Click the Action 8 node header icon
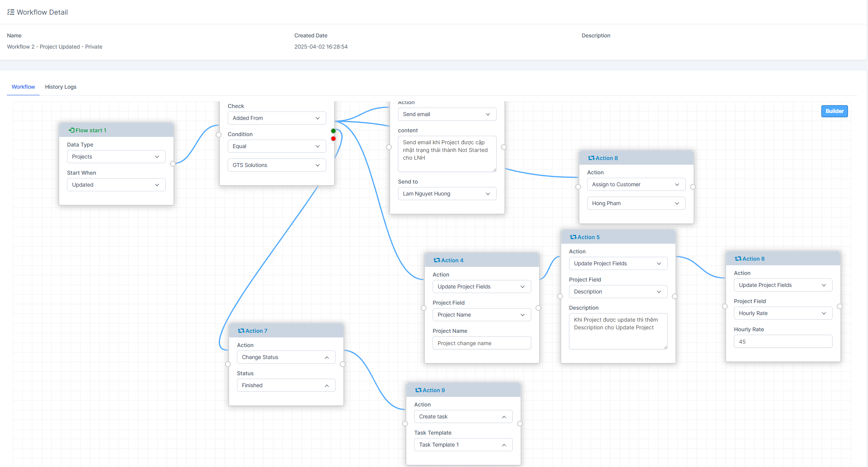This screenshot has width=868, height=467. click(x=591, y=158)
